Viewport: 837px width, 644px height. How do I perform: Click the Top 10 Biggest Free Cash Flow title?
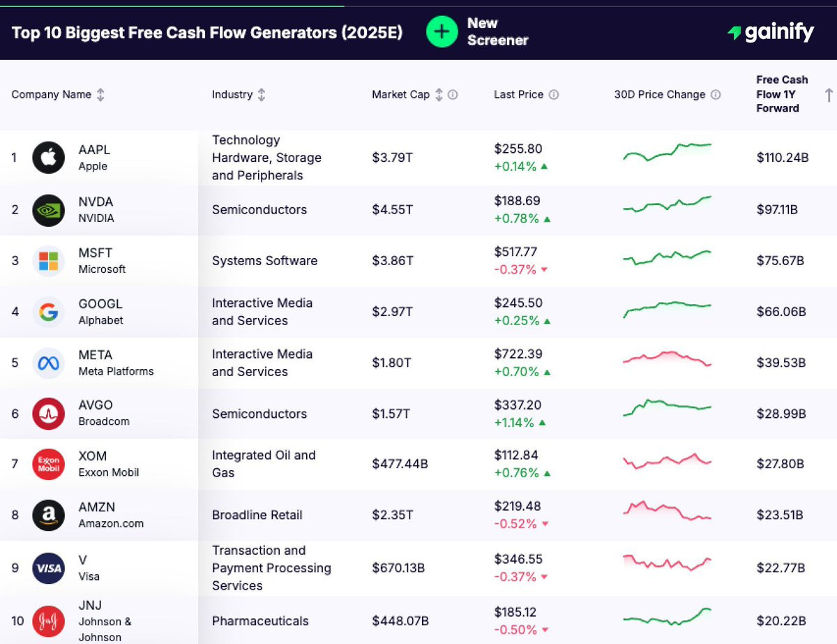[207, 33]
